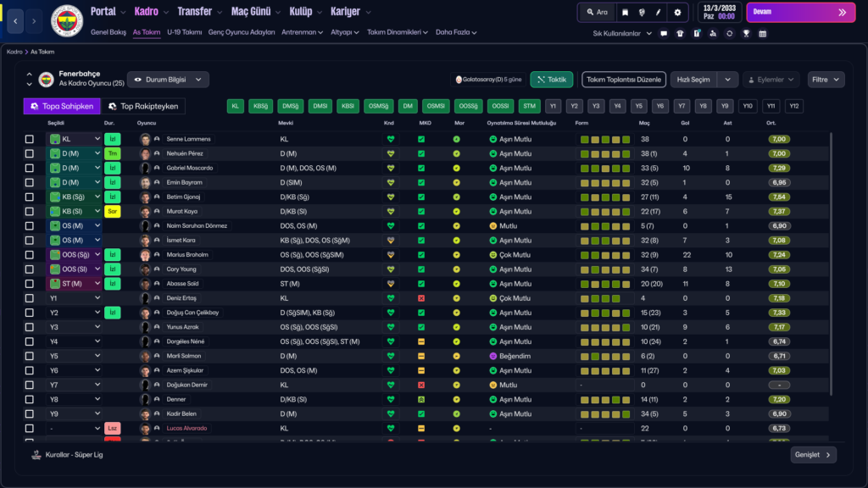
Task: Open the speech bubble messages shortcut
Action: point(664,33)
